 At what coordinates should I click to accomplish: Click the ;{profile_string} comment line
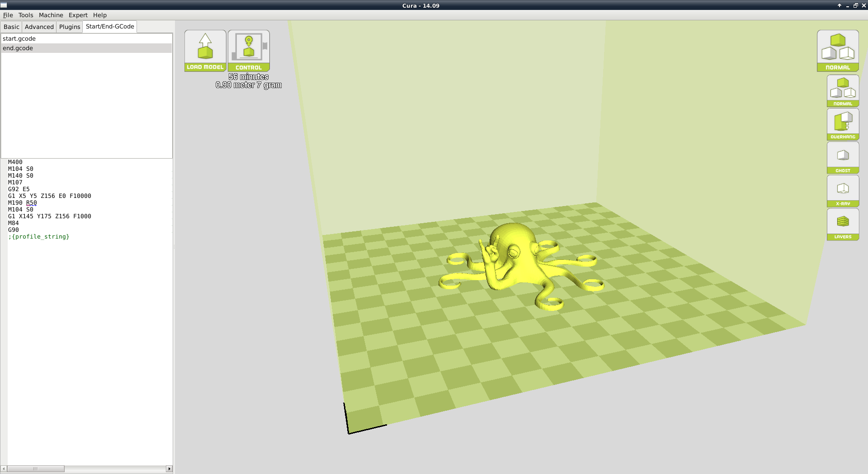click(x=38, y=236)
